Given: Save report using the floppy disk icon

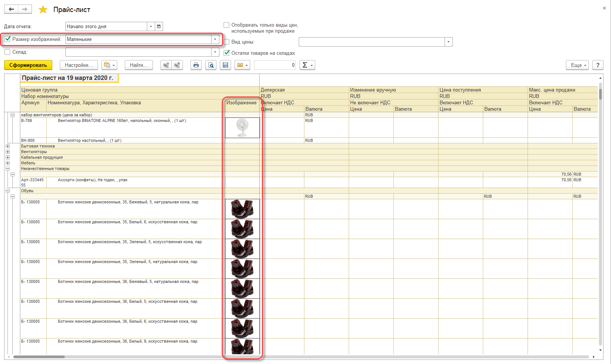Looking at the screenshot, I should (225, 65).
